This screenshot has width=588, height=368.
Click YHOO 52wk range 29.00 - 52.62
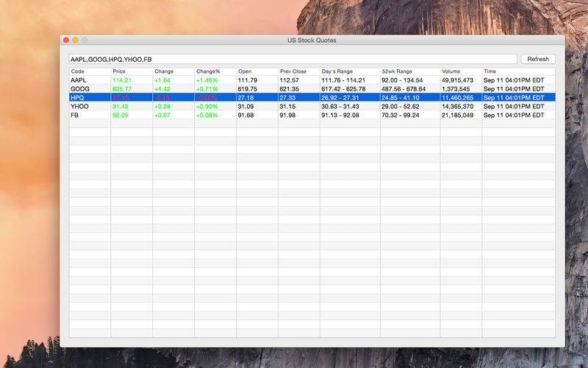(401, 106)
